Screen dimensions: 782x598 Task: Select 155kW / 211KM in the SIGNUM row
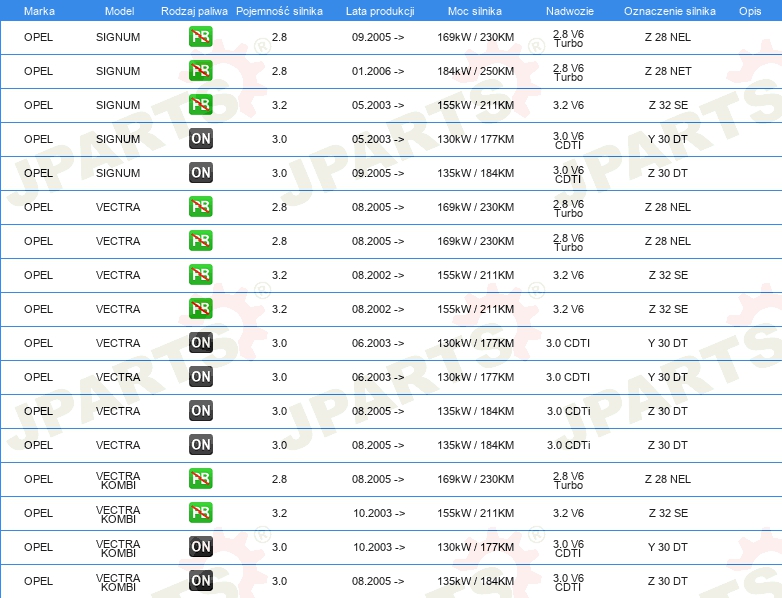pyautogui.click(x=475, y=105)
